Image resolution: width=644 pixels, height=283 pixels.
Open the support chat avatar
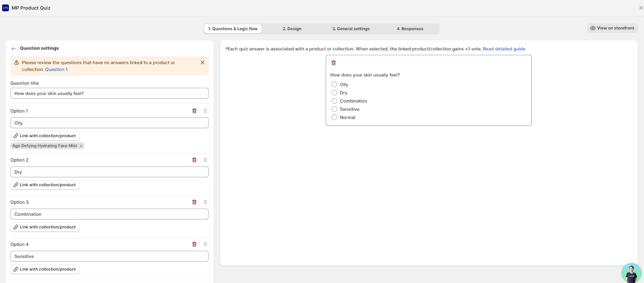(631, 273)
